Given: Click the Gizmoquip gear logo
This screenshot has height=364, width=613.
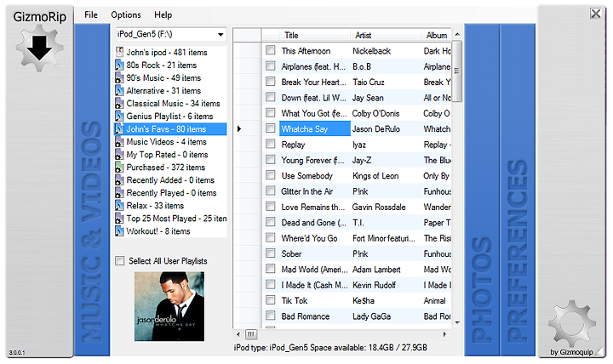Looking at the screenshot, I should click(572, 323).
